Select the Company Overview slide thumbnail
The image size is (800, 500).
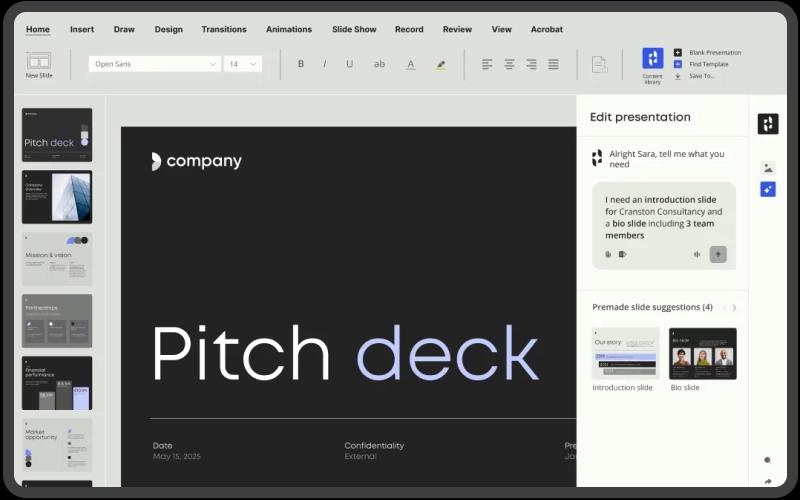click(x=57, y=197)
